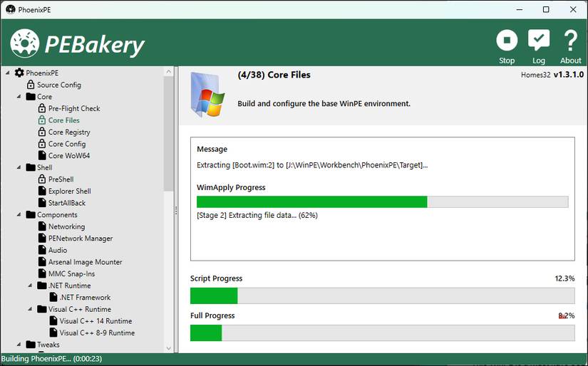Select the Visual C++ 14 Runtime script
The image size is (588, 366).
tap(96, 320)
